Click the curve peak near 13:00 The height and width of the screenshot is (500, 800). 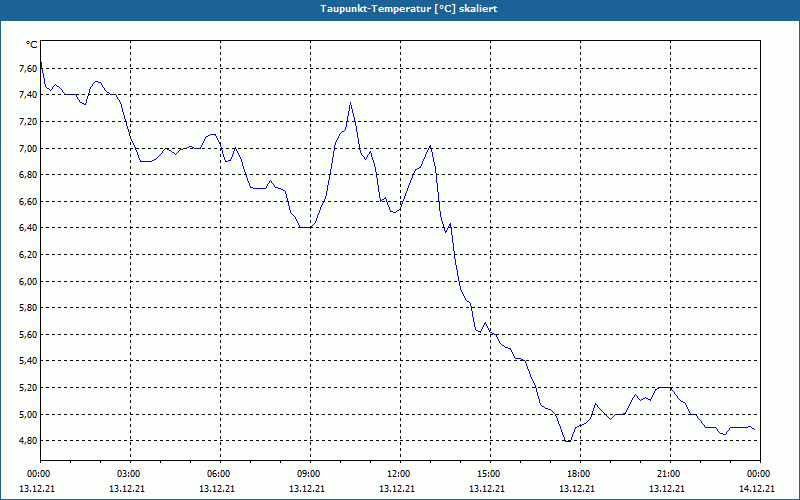pyautogui.click(x=430, y=146)
